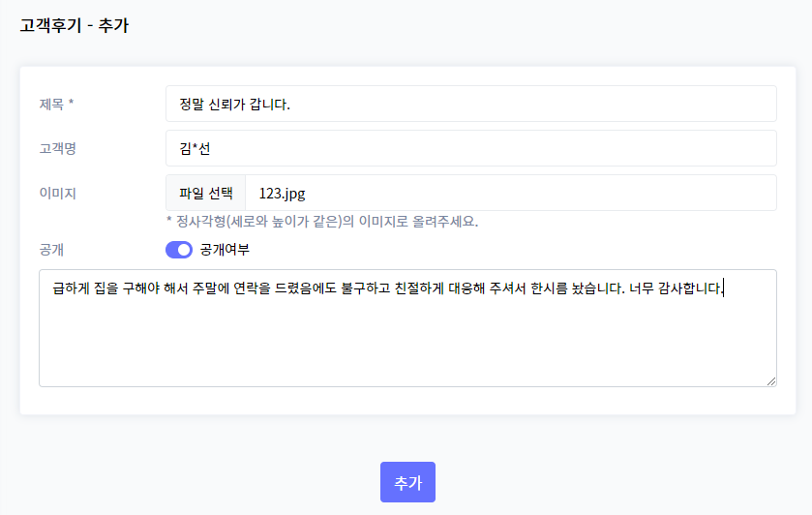Submit the review with 추가 button
812x515 pixels.
pos(407,482)
